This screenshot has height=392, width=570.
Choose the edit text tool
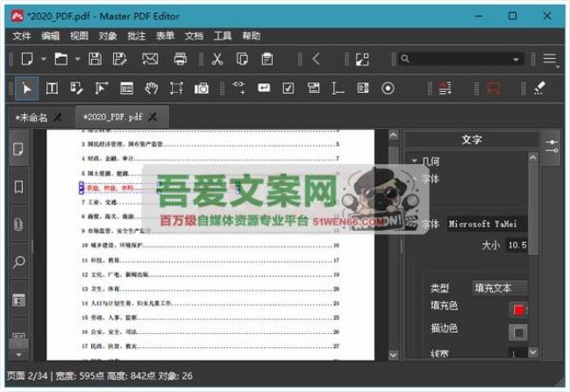click(x=52, y=89)
